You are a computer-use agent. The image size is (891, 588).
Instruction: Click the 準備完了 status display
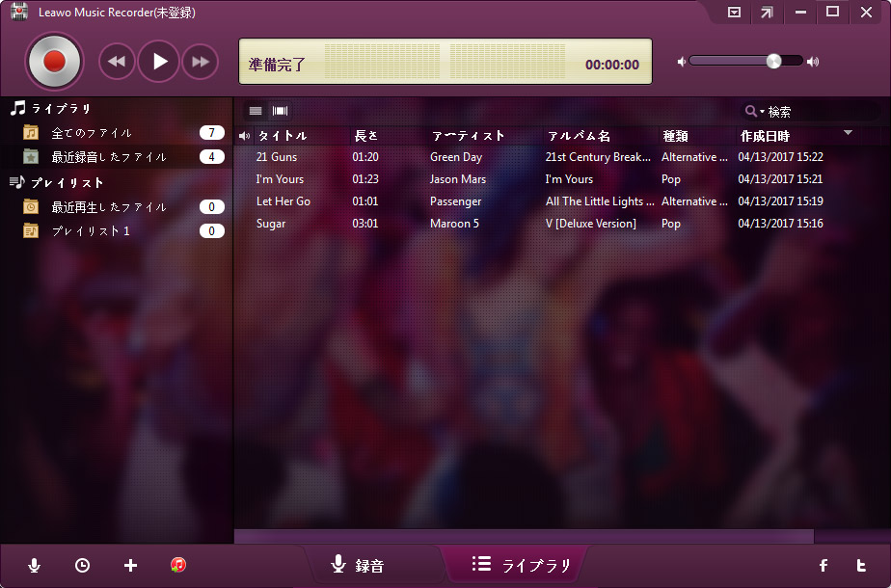(278, 65)
